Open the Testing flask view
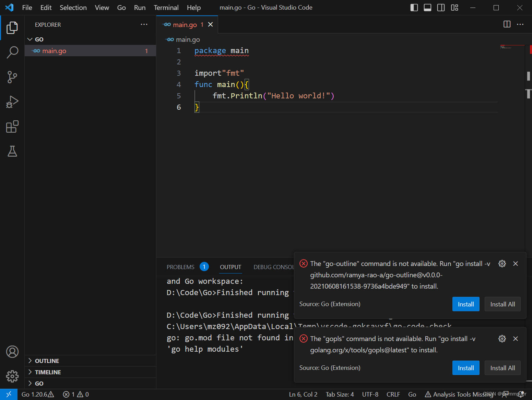Viewport: 532px width, 400px height. [x=12, y=151]
